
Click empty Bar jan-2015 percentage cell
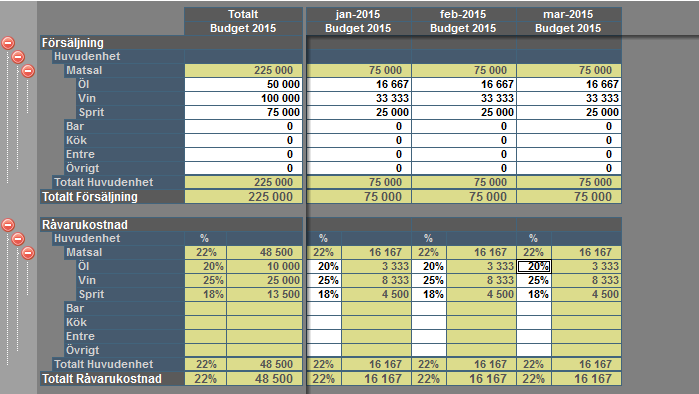[324, 308]
